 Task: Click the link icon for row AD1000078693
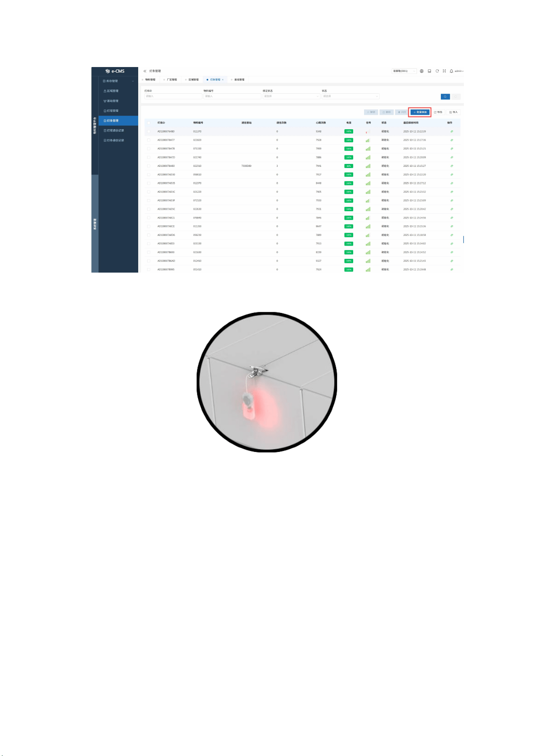451,252
